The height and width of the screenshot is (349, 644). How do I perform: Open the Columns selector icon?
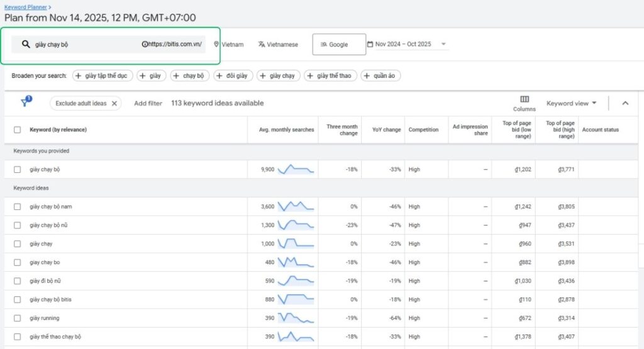tap(524, 99)
